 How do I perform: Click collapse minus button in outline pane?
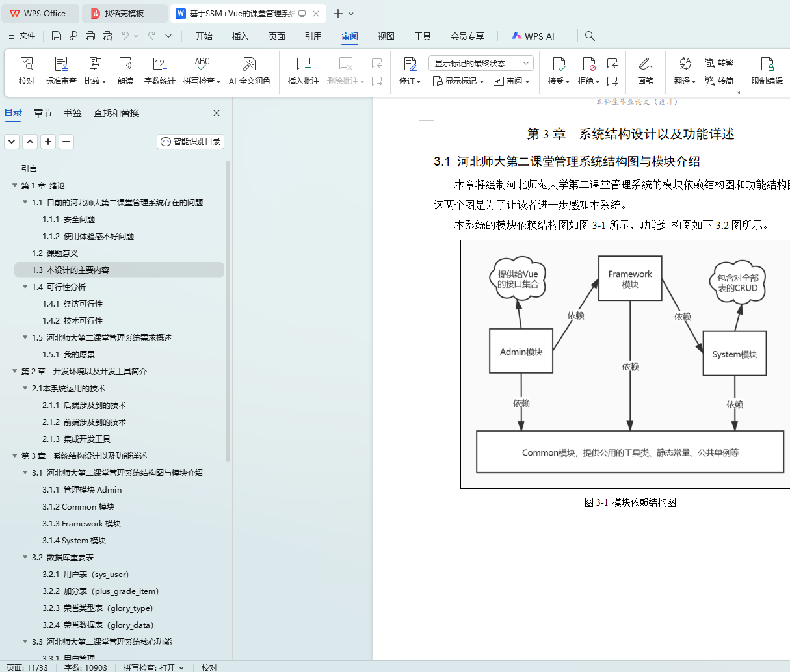pos(66,142)
